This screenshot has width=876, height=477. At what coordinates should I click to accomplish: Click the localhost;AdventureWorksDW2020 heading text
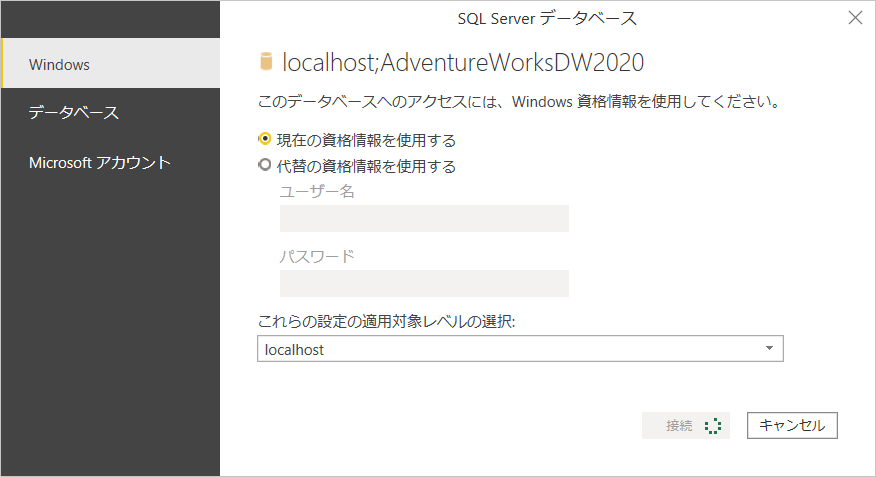point(463,62)
